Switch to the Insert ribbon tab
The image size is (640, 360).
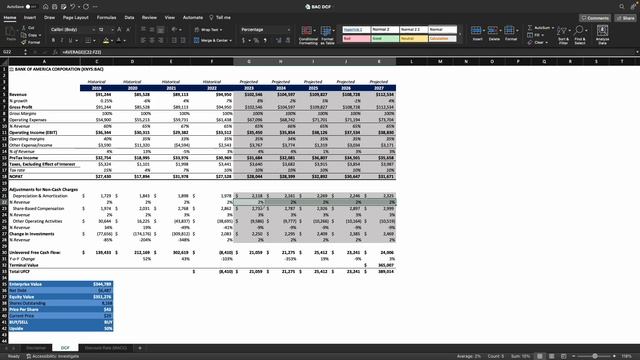coord(30,18)
